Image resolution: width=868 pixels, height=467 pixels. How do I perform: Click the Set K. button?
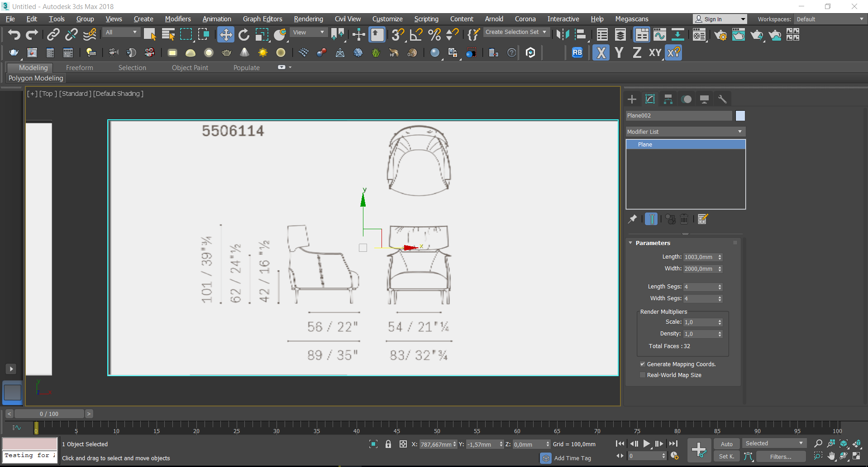click(x=726, y=457)
